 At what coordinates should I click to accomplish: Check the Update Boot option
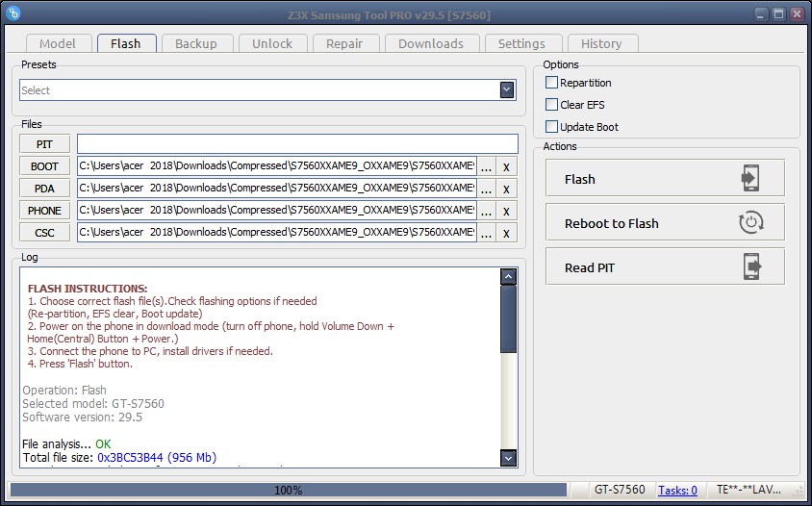point(552,127)
